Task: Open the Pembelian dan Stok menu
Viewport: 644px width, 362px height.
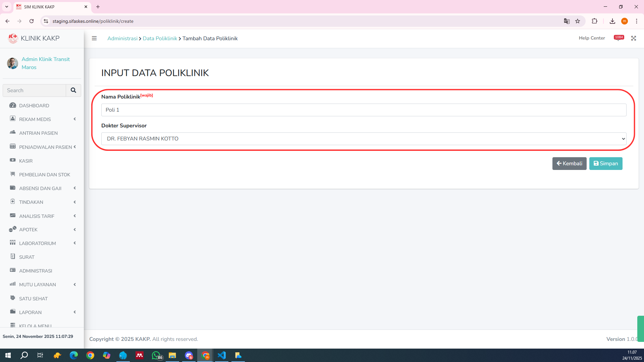Action: [44, 175]
